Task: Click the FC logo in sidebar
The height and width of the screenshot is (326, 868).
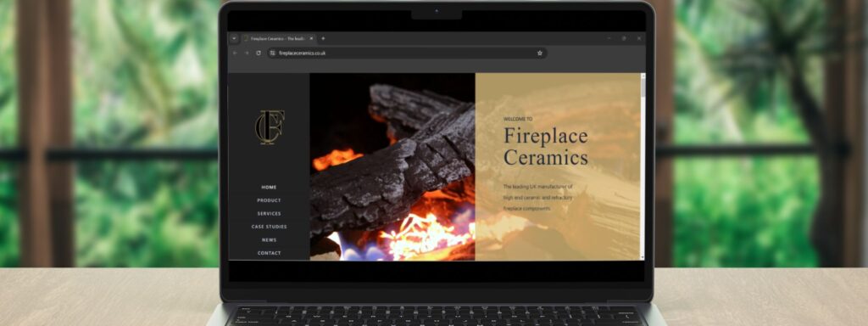Action: click(x=270, y=127)
